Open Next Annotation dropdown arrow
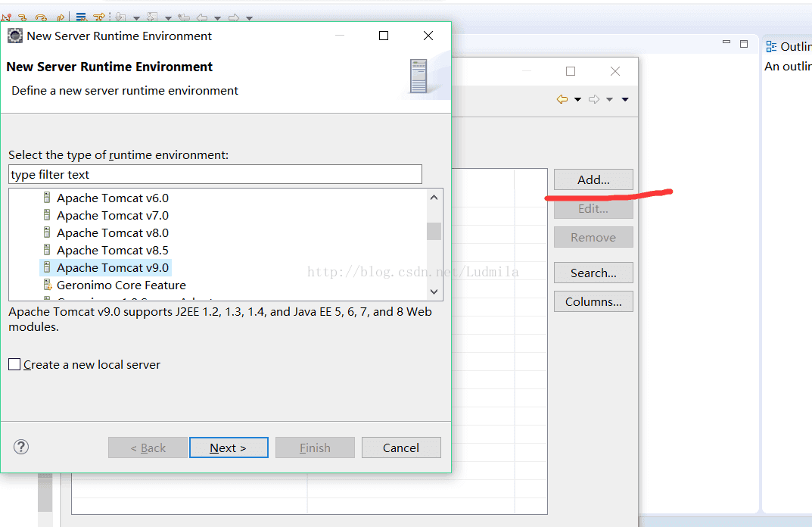The image size is (812, 527). (136, 18)
